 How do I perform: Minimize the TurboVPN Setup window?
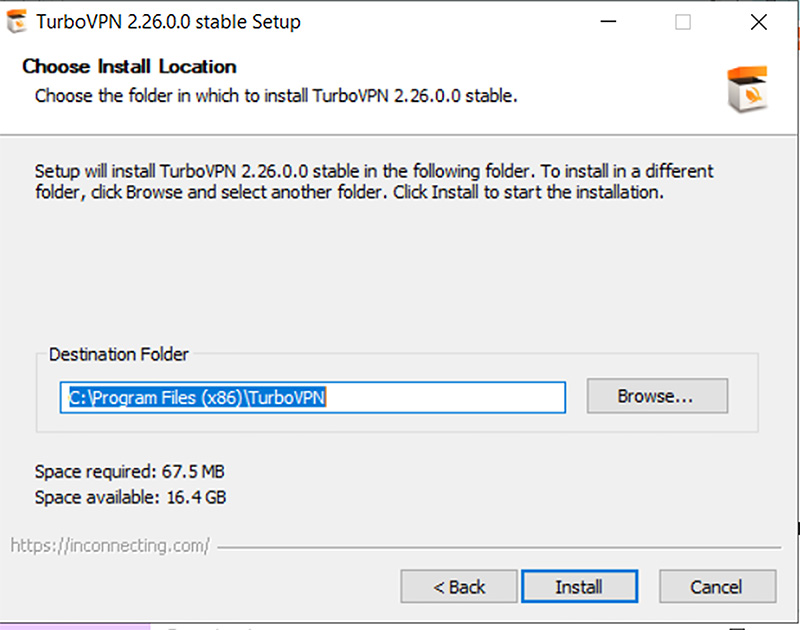point(608,22)
